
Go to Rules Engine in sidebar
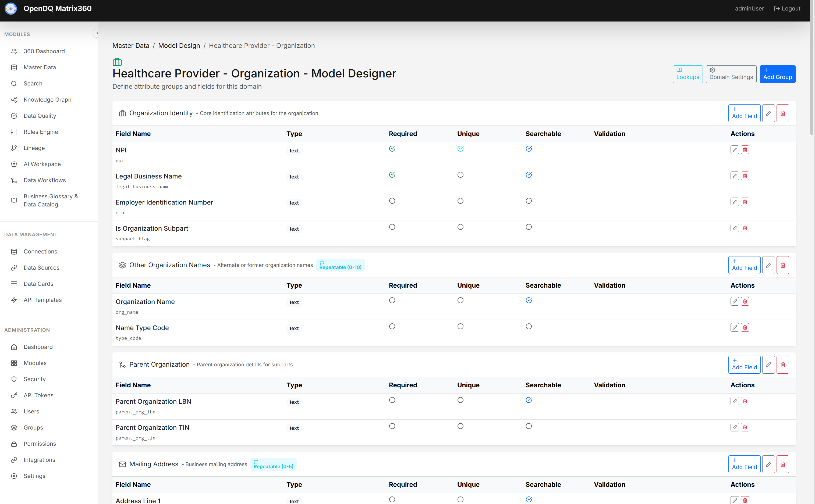click(x=41, y=132)
